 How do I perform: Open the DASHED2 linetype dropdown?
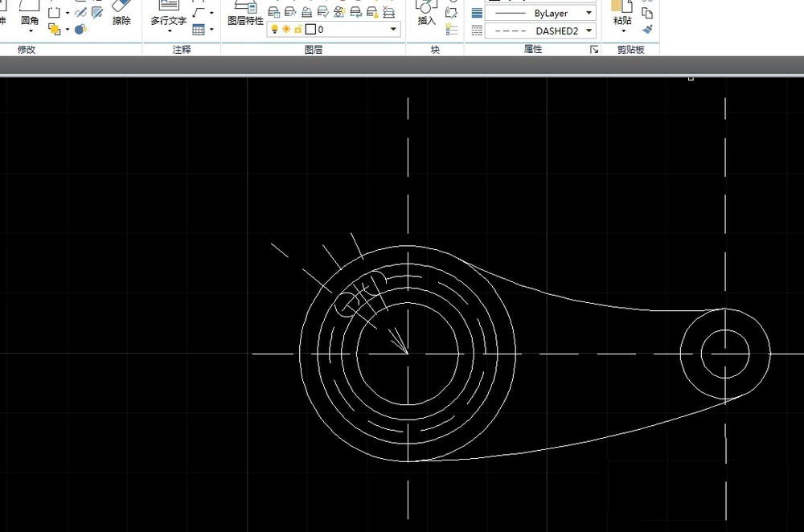click(589, 30)
